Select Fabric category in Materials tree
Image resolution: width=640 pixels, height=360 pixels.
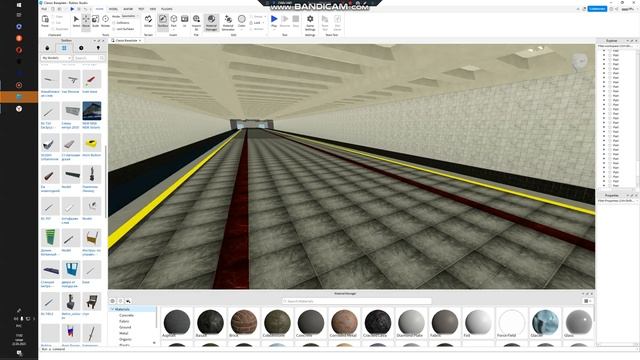coord(124,322)
